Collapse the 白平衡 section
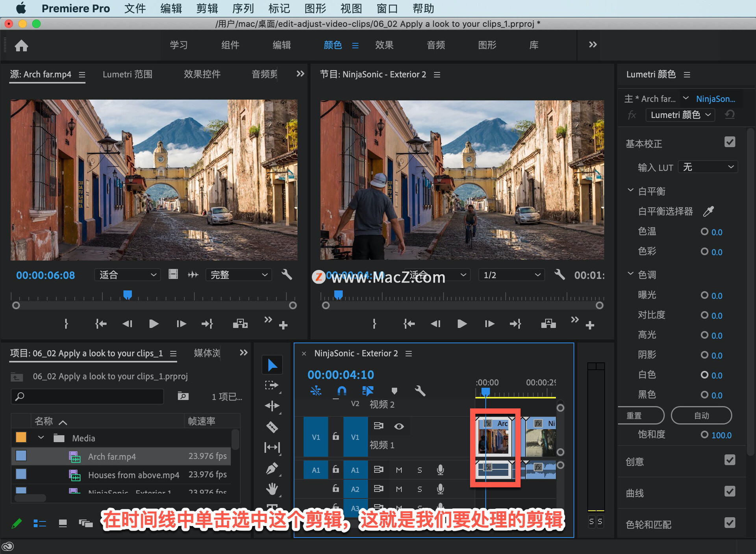This screenshot has width=756, height=554. click(630, 190)
